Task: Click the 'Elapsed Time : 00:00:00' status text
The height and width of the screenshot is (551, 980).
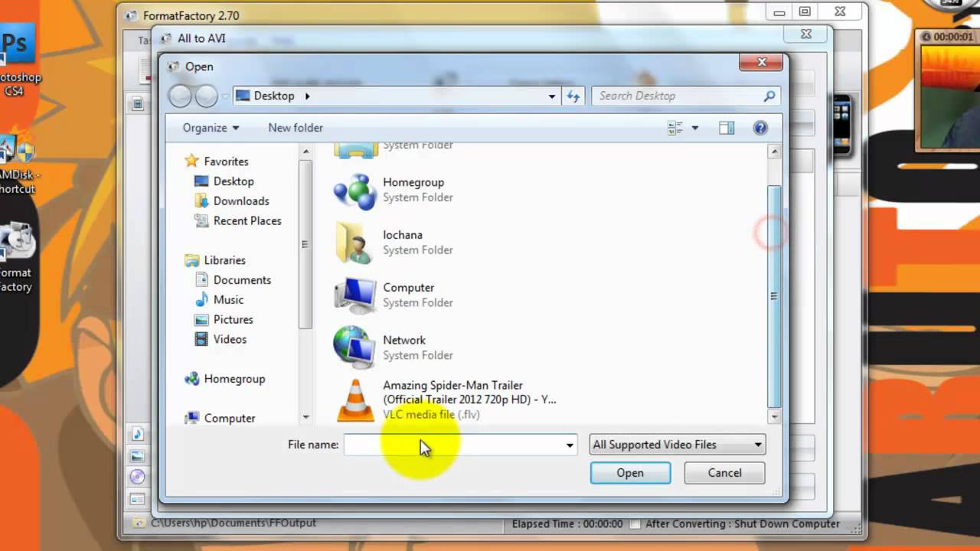Action: point(567,524)
